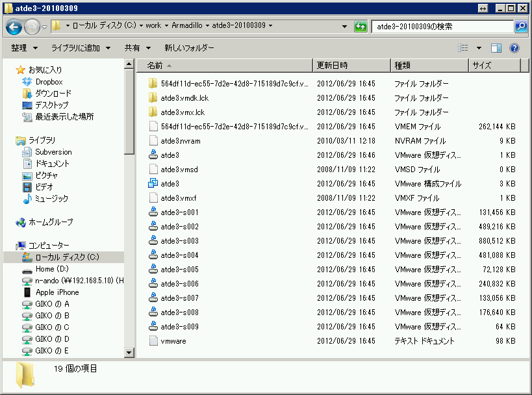Image resolution: width=532 pixels, height=395 pixels.
Task: Open network drive GIKO の E
Action: pos(45,351)
